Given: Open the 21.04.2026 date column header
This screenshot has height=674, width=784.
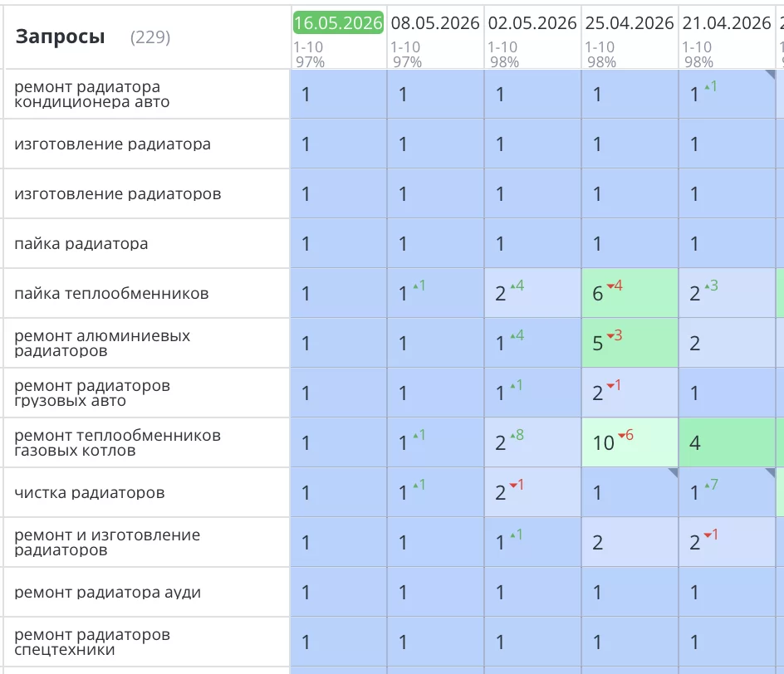Looking at the screenshot, I should click(727, 23).
